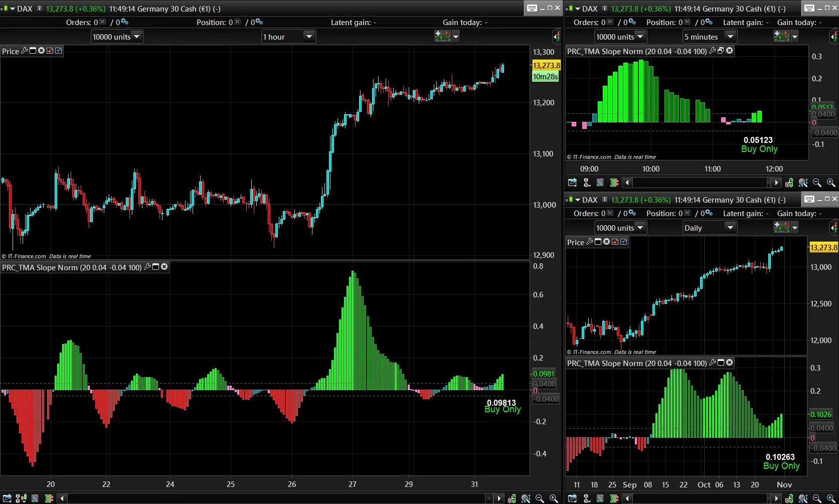Open PRC_TMA Slope Norm settings wrench, 5 minutes chart
The height and width of the screenshot is (504, 839).
tap(712, 51)
